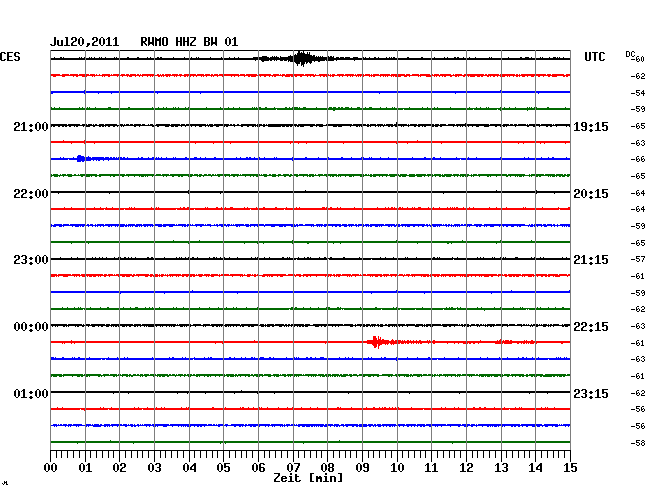
Task: Click the 20:15 UTC time label
Action: 591,194
